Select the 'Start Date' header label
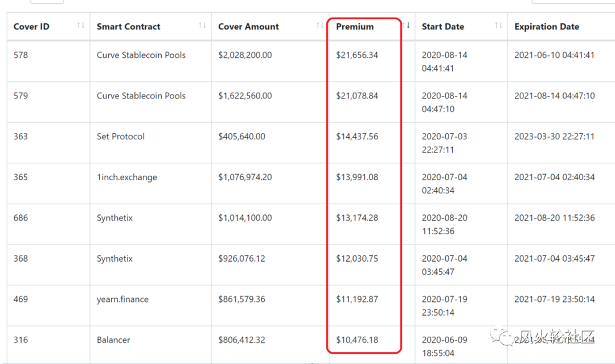Screen dimensions: 615x364 (443, 27)
